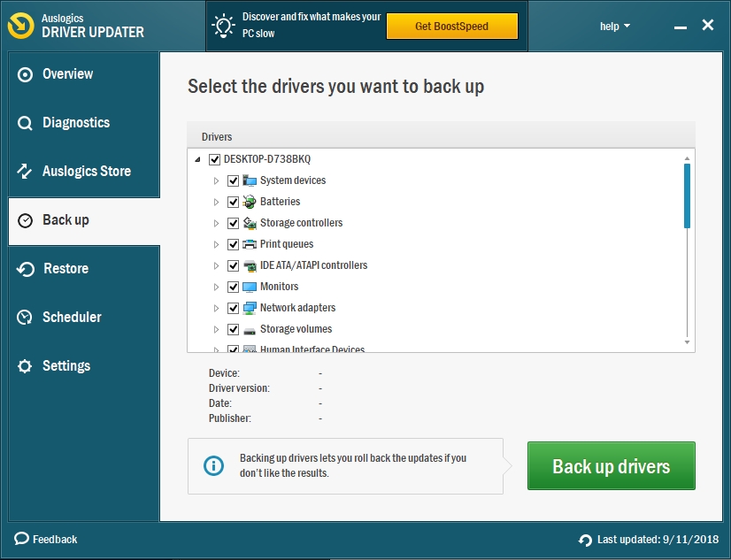The image size is (731, 560).
Task: Uncheck the System devices checkbox
Action: pyautogui.click(x=234, y=180)
